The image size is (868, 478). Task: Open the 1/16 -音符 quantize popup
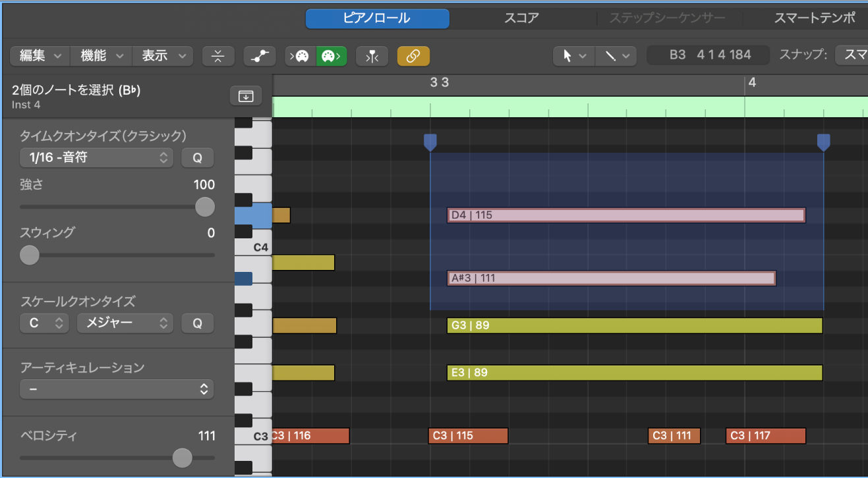[96, 158]
